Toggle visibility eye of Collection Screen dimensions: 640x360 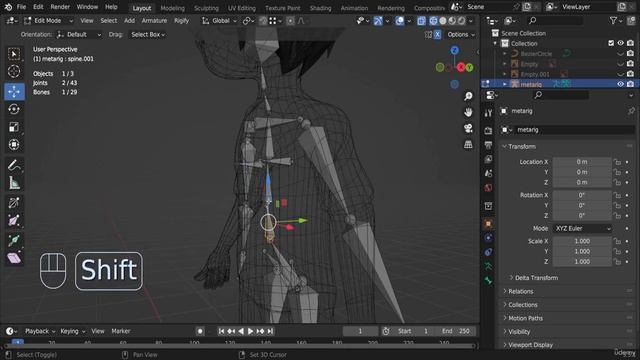(x=620, y=43)
